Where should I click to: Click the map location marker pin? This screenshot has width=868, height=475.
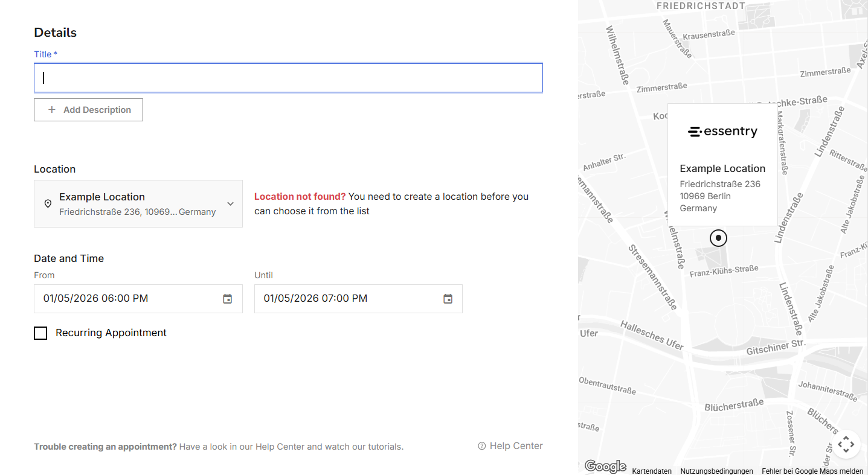pos(718,238)
